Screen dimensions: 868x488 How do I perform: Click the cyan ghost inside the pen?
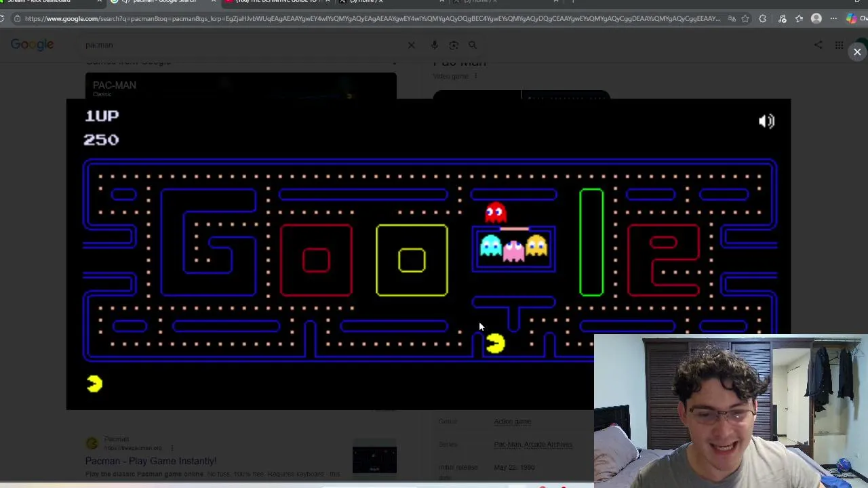tap(490, 246)
